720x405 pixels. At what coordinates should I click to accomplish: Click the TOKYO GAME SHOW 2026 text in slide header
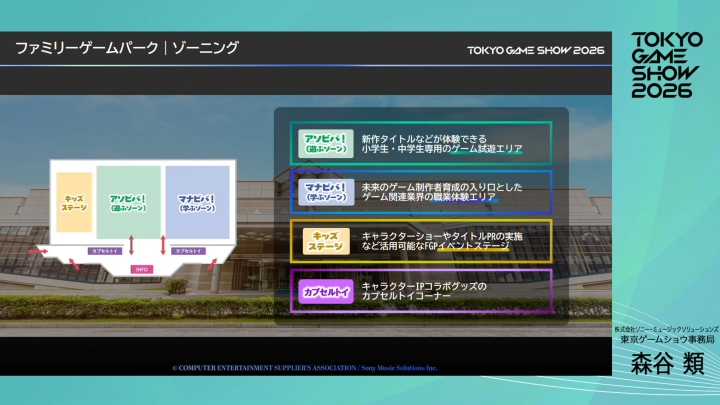coord(535,51)
